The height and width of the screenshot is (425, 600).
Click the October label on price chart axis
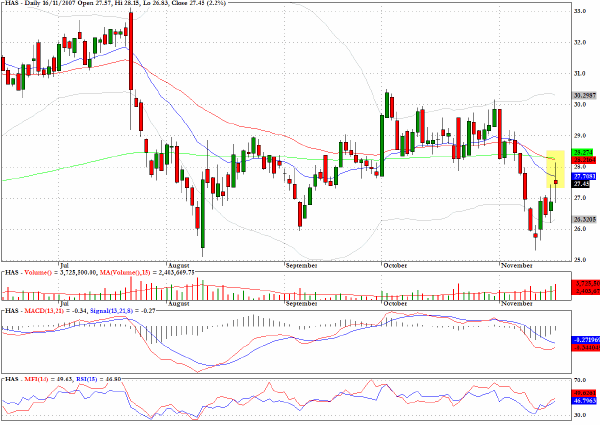click(x=395, y=265)
